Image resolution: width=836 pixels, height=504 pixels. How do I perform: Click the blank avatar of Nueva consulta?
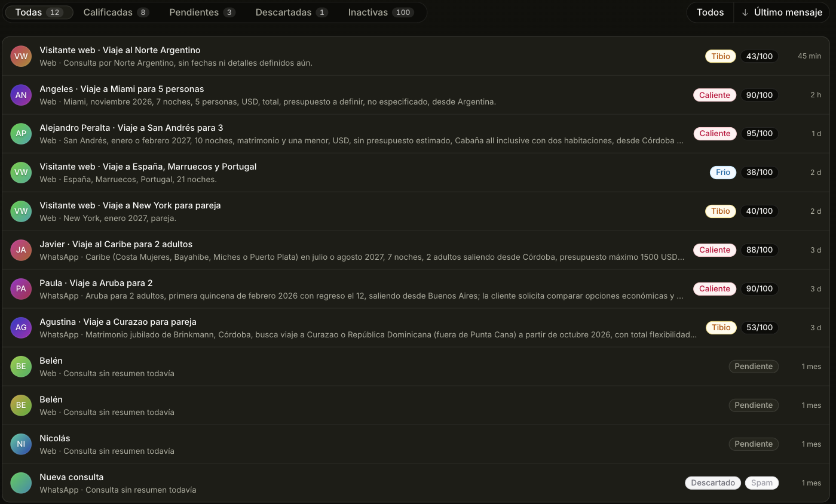(21, 483)
